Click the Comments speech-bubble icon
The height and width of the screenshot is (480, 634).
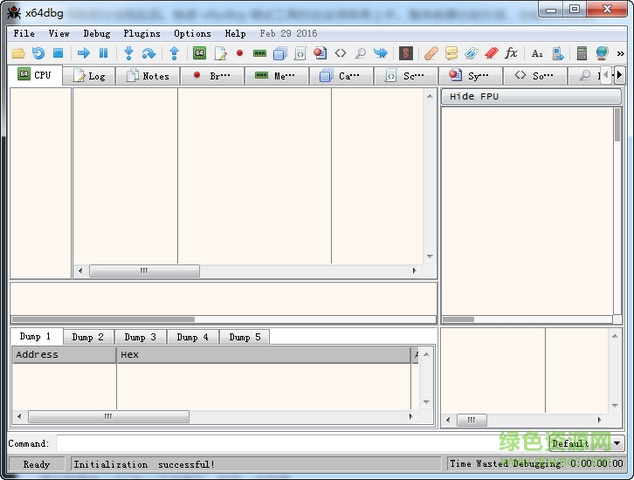tap(451, 53)
